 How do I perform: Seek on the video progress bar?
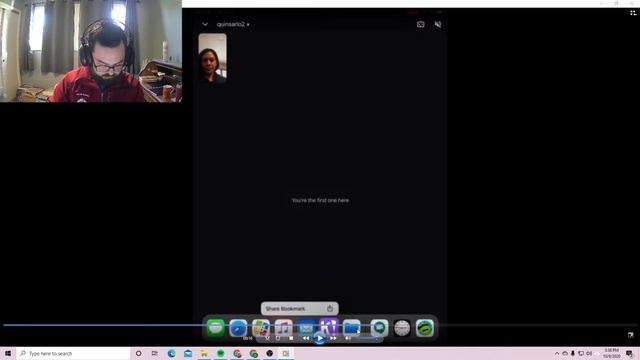click(320, 325)
